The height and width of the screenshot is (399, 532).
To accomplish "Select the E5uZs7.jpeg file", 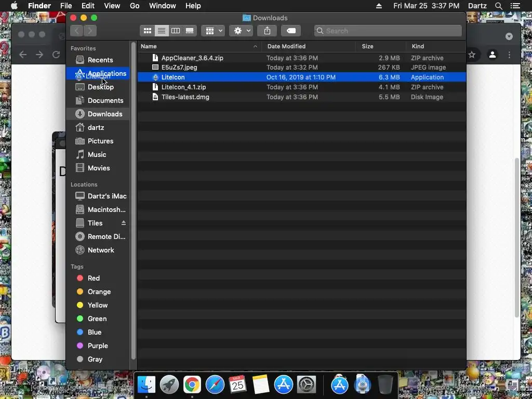I will click(x=302, y=68).
